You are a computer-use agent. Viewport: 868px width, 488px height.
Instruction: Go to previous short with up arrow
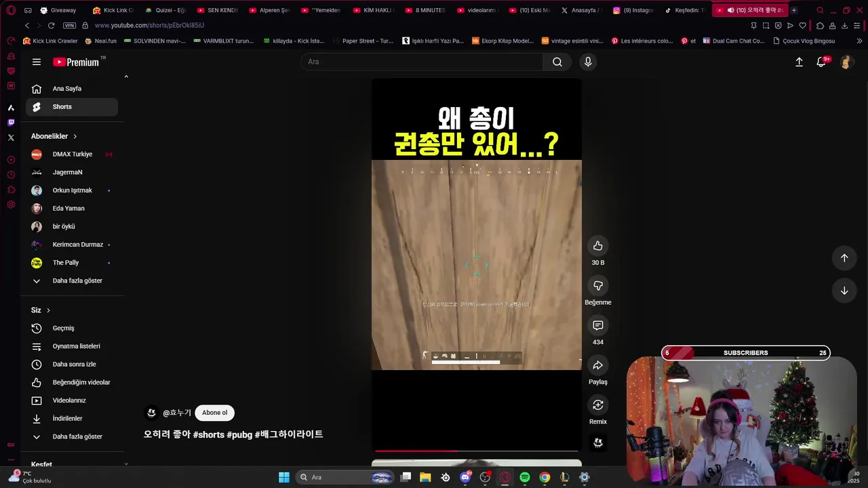pos(844,258)
